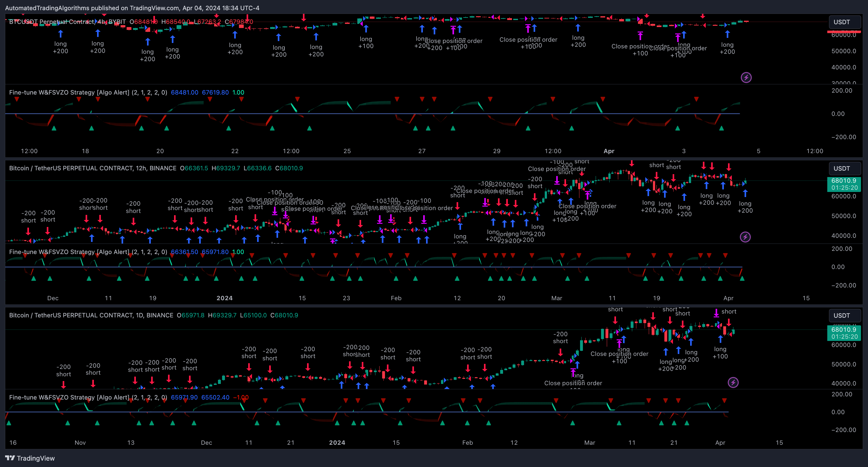This screenshot has width=868, height=467.
Task: Click the USDT button on the 1D BINANCE chart
Action: coord(844,315)
